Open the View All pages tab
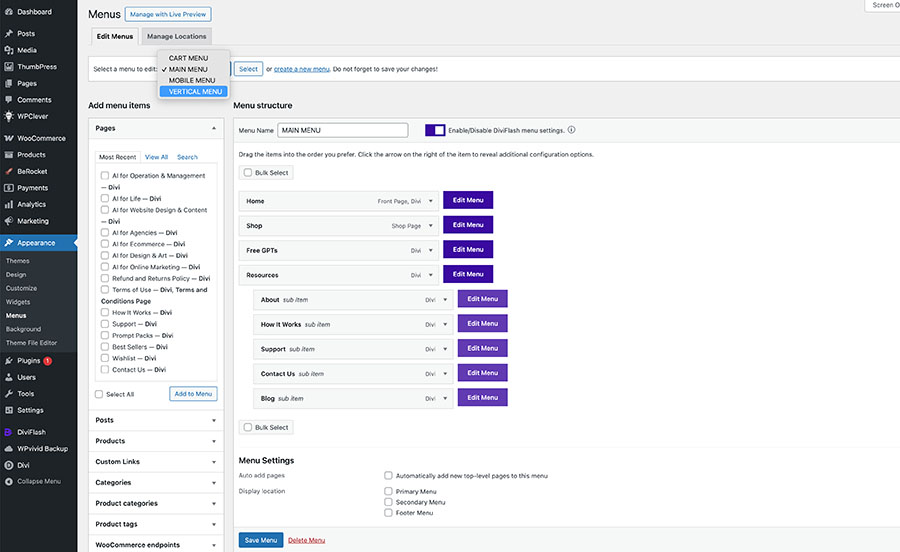This screenshot has width=900, height=552. pos(156,157)
